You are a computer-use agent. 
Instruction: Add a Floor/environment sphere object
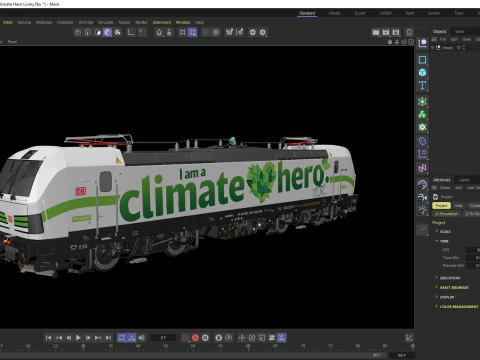(422, 184)
